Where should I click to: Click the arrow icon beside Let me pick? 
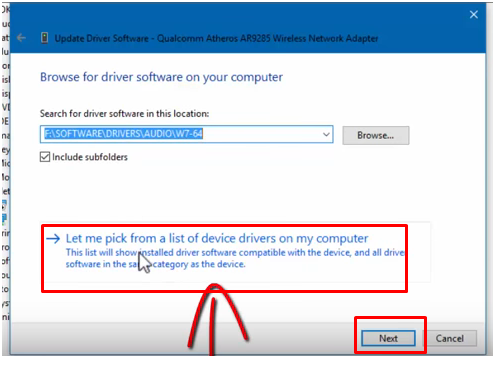coord(53,238)
